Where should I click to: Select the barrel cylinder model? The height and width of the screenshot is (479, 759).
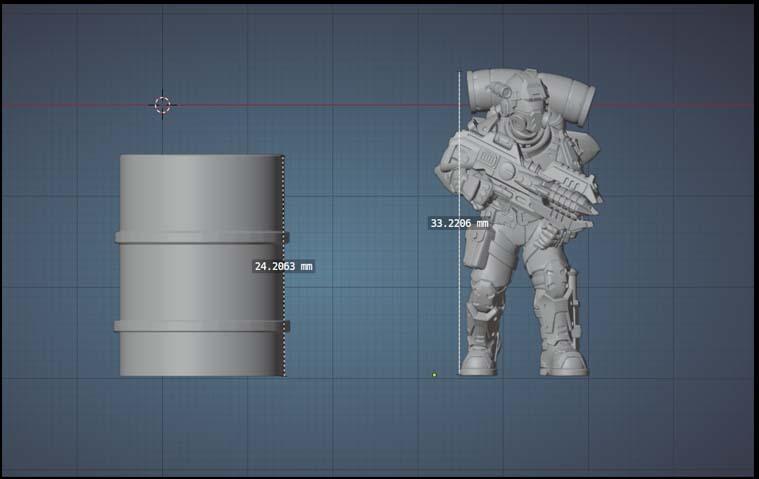[201, 265]
